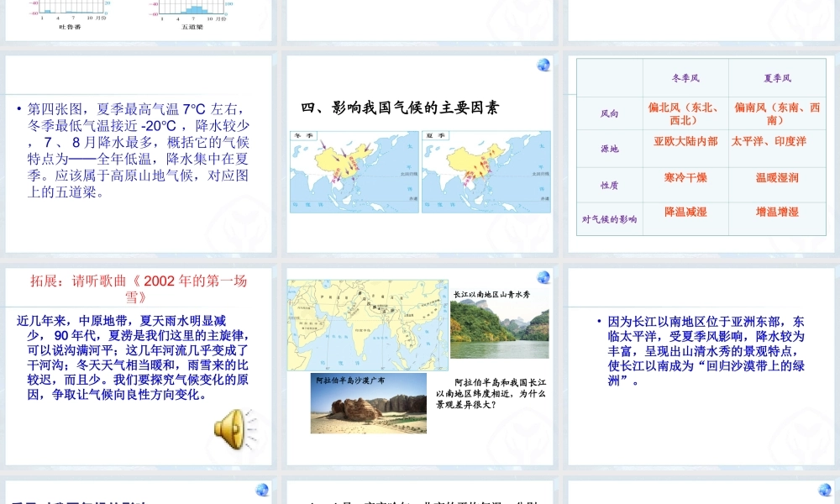Image resolution: width=840 pixels, height=504 pixels.
Task: Click question text 阿拉伯半岛和我国长江以南地区纬度相近
Action: tap(491, 393)
